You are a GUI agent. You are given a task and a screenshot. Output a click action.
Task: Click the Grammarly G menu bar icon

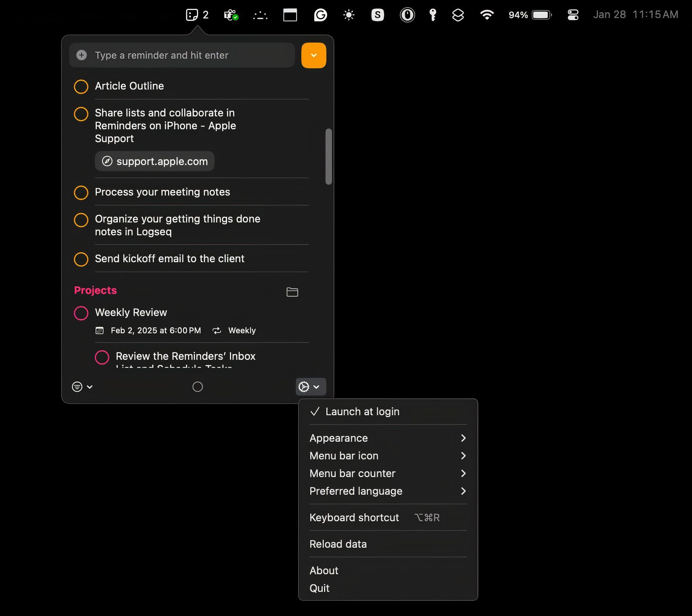(x=320, y=15)
